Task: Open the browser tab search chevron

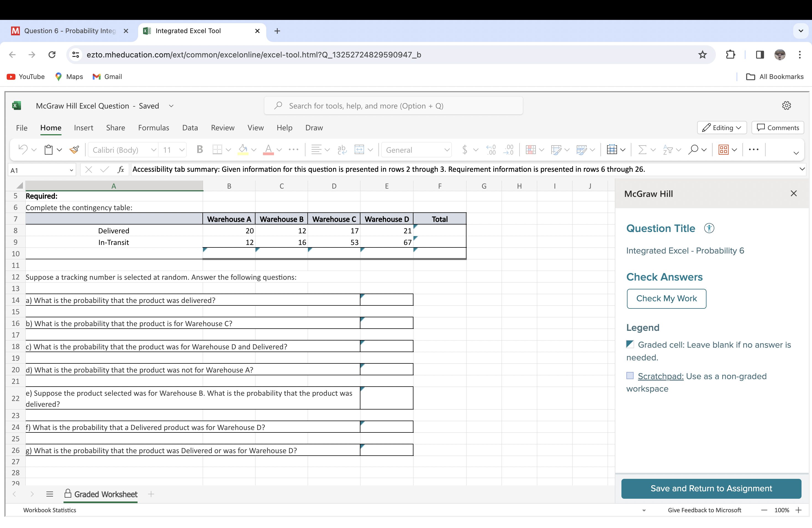Action: tap(801, 31)
